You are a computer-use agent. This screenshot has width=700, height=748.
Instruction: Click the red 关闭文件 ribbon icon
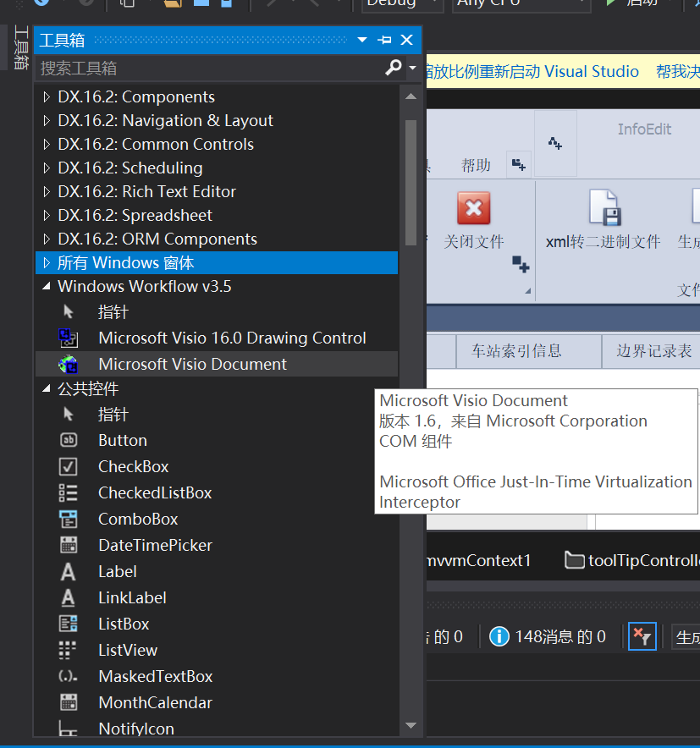[473, 208]
